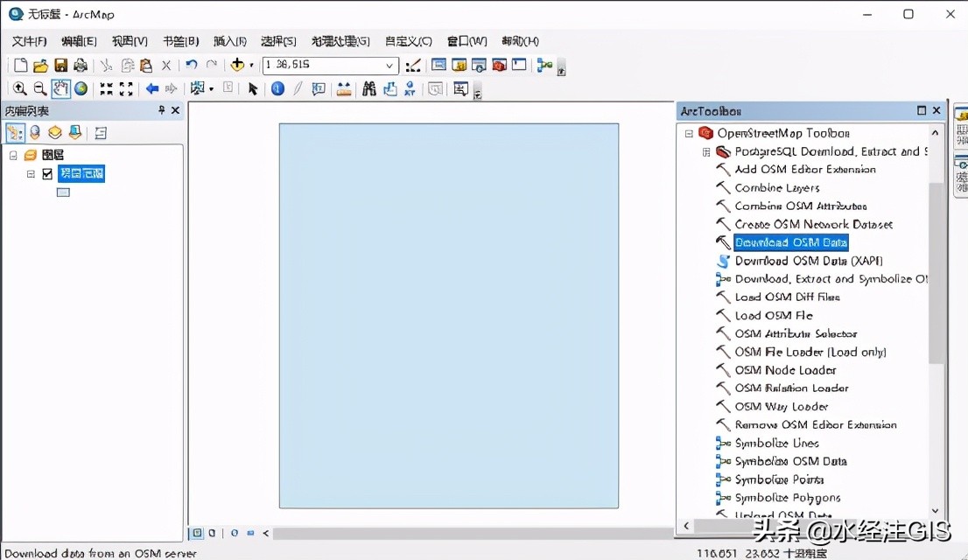Click the Go To XY tool
Viewport: 968px width, 560px height.
410,89
